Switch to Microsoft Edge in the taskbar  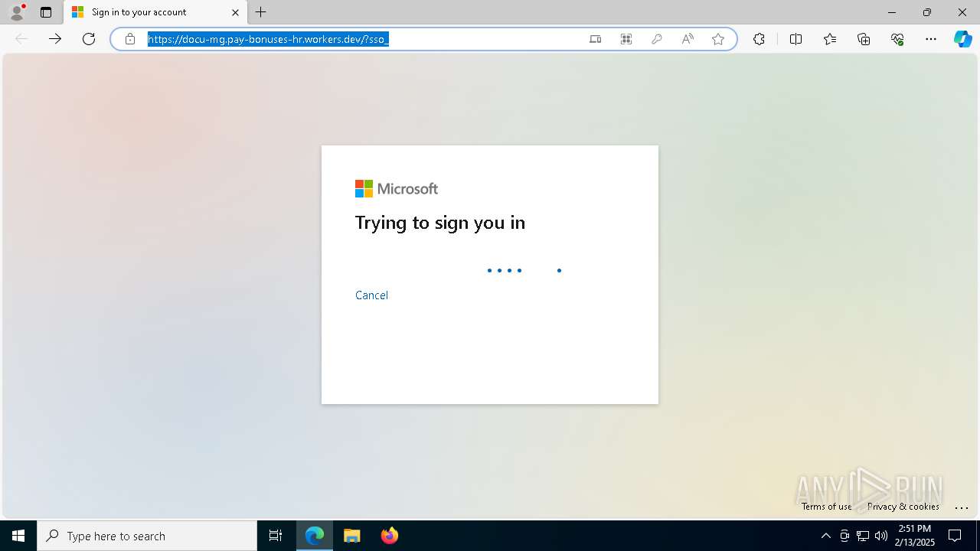click(315, 536)
